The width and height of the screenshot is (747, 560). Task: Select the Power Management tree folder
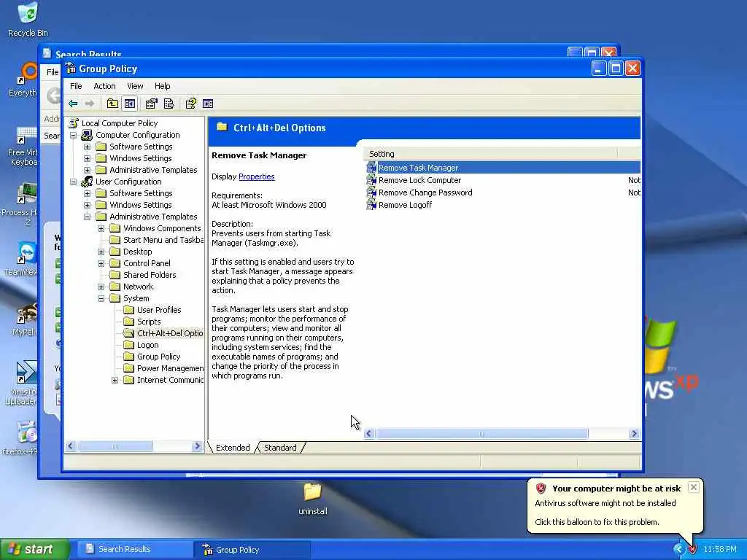tap(169, 368)
